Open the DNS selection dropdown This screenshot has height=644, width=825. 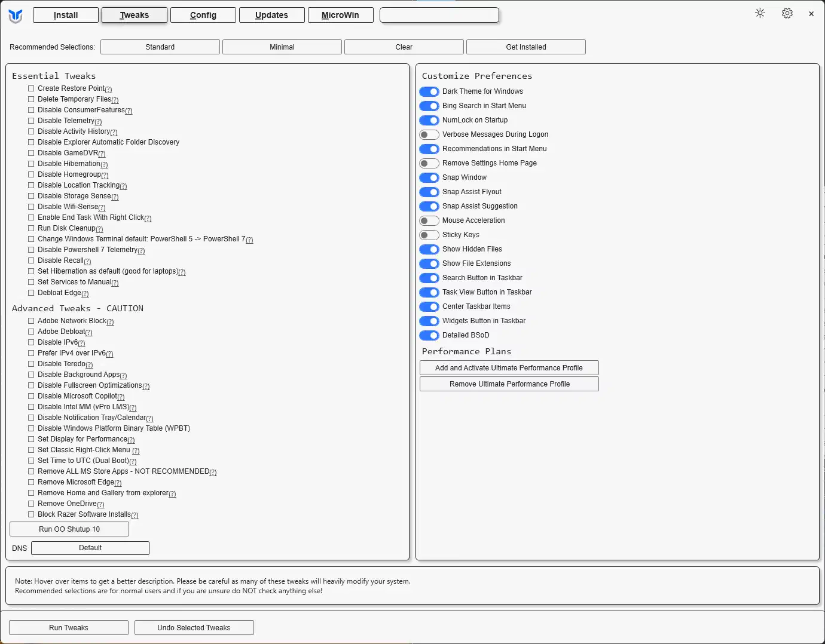point(90,548)
